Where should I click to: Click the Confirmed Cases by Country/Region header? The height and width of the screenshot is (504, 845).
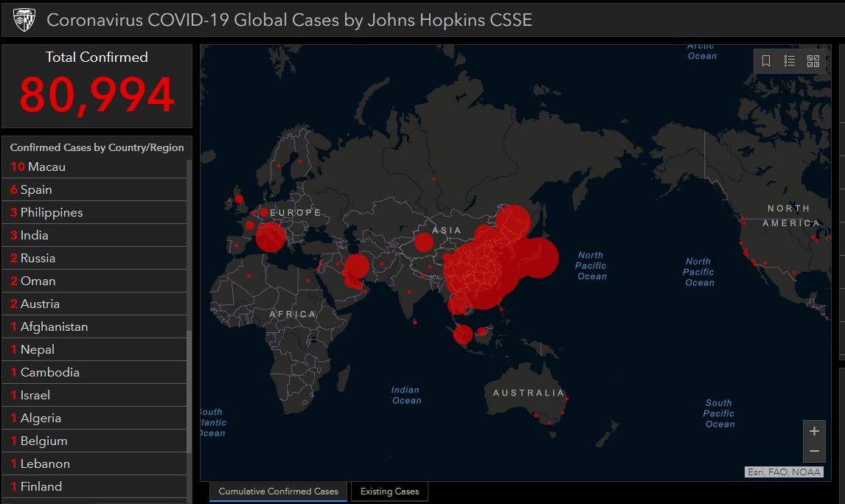[x=97, y=147]
